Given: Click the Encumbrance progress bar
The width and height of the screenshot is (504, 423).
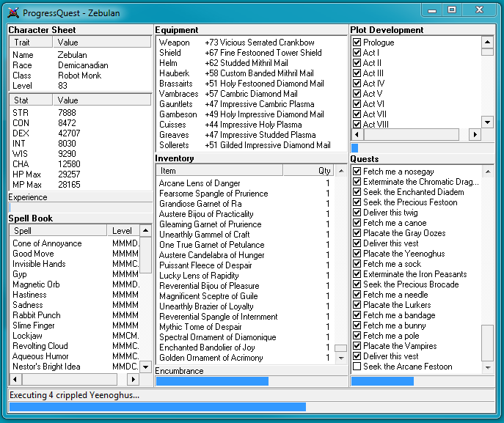Looking at the screenshot, I should click(x=252, y=381).
